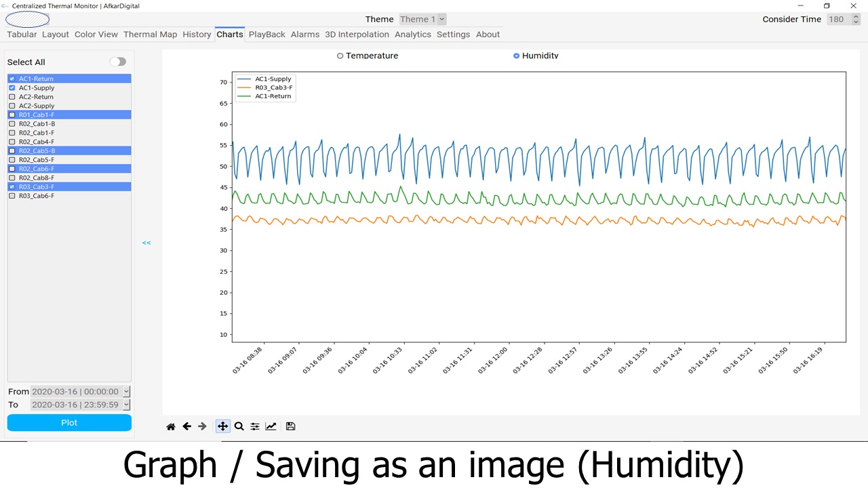
Task: Expand the From date dropdown
Action: 126,391
